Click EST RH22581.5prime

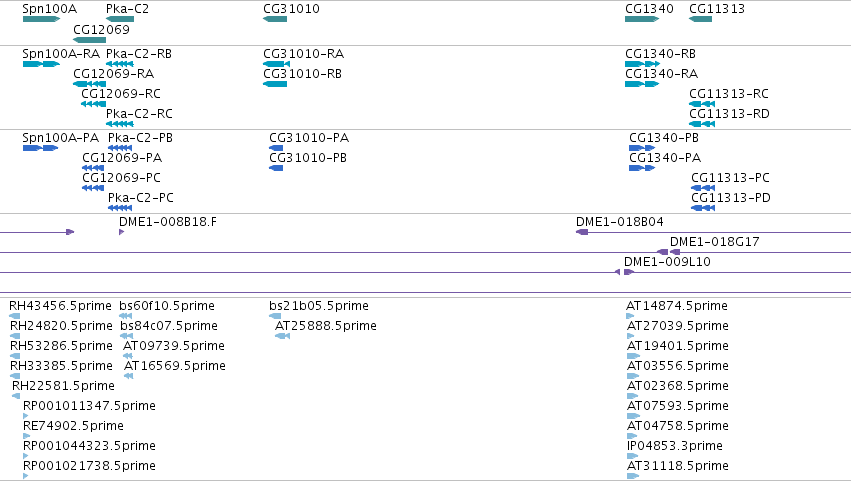point(63,387)
